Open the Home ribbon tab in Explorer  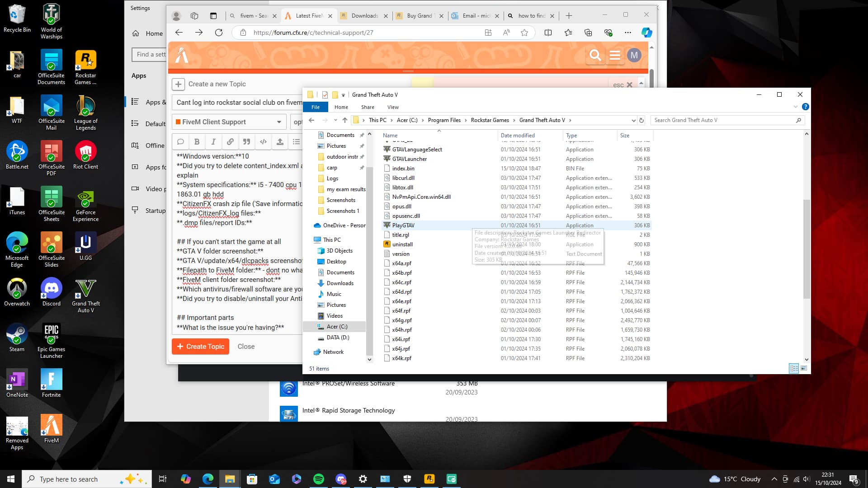[341, 107]
